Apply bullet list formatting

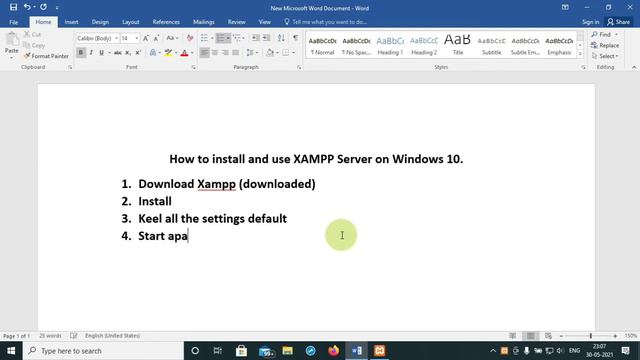tap(204, 38)
